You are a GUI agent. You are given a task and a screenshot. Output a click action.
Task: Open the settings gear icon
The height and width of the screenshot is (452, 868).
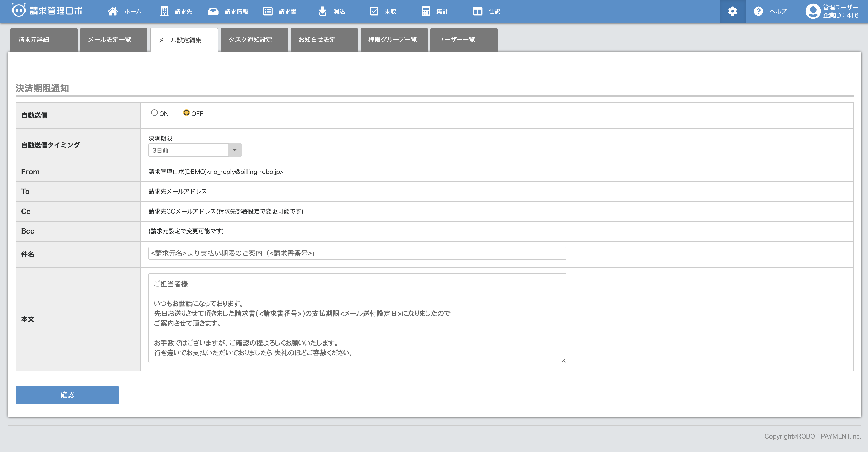[x=732, y=11]
